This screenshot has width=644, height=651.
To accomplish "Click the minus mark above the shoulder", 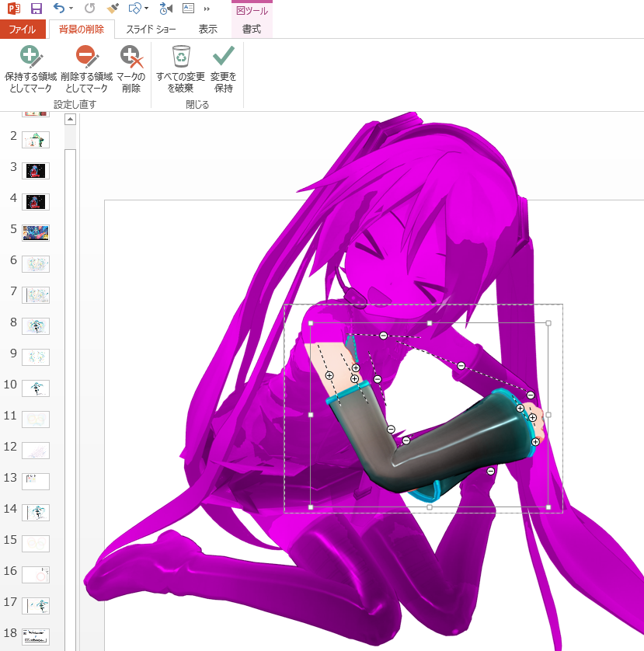I will [x=383, y=336].
